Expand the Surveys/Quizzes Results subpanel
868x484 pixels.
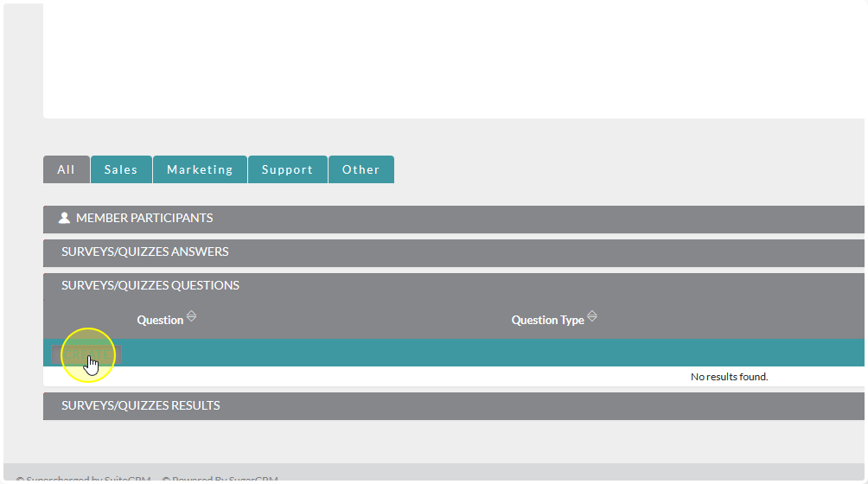141,405
